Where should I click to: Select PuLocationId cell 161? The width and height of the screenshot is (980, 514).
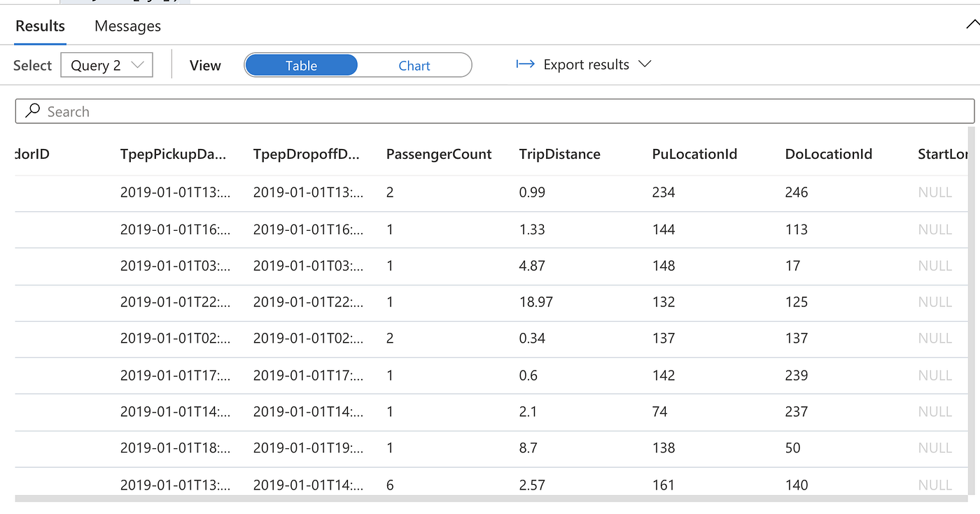click(664, 485)
